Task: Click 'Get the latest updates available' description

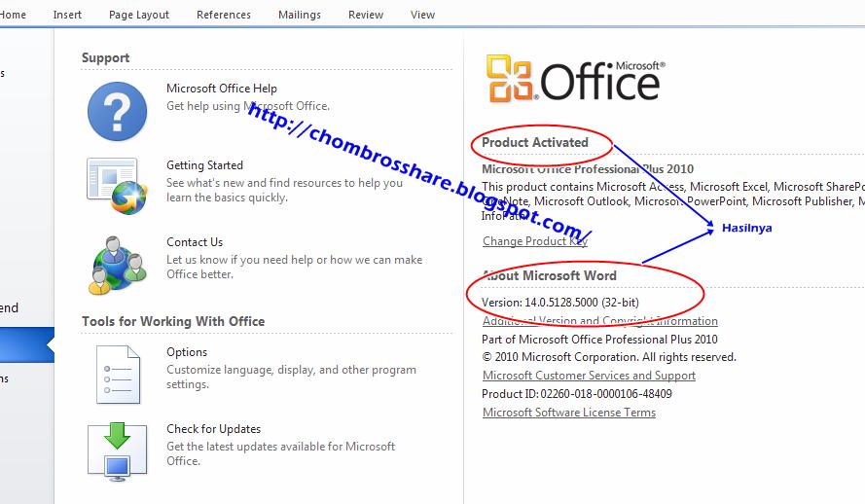Action: pos(281,453)
